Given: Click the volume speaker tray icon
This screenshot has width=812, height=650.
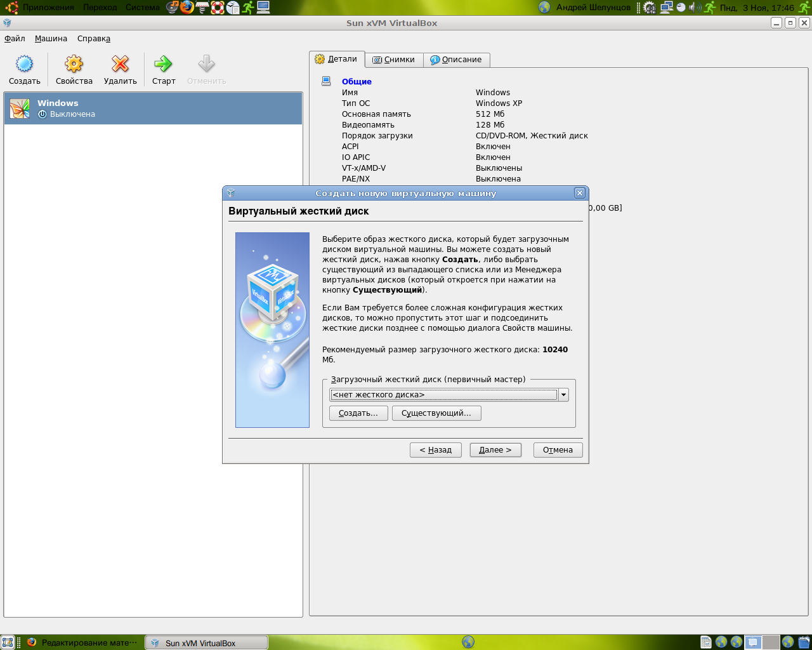Looking at the screenshot, I should [x=695, y=8].
